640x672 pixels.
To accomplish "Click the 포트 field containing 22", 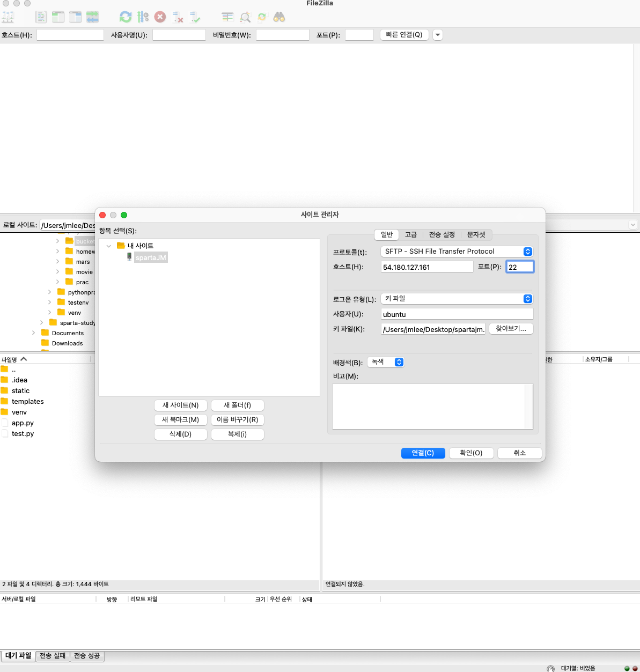I will pyautogui.click(x=520, y=267).
